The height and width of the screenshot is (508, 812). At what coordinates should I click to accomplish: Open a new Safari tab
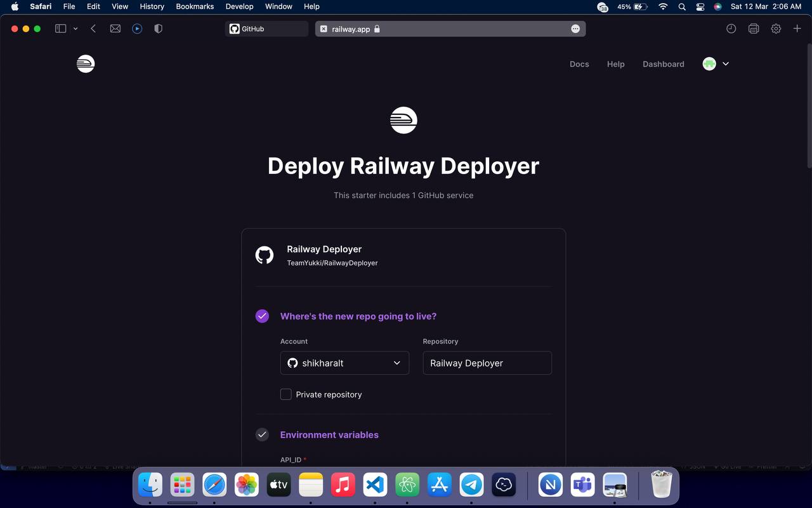797,29
